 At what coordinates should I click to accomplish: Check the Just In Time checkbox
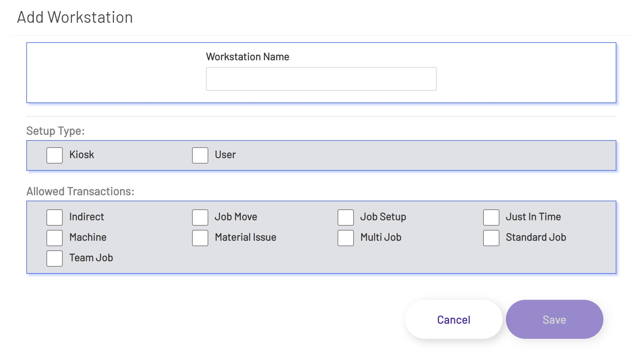point(491,218)
